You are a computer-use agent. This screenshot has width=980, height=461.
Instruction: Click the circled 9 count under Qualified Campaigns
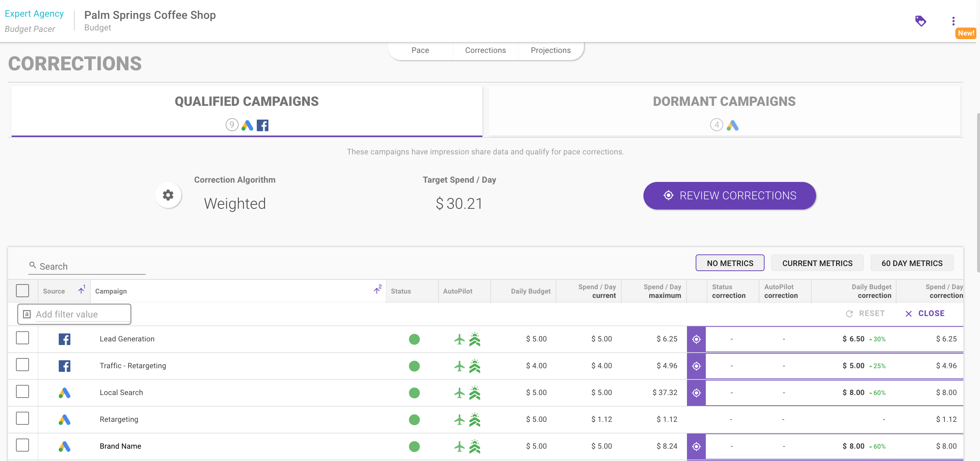tap(232, 125)
